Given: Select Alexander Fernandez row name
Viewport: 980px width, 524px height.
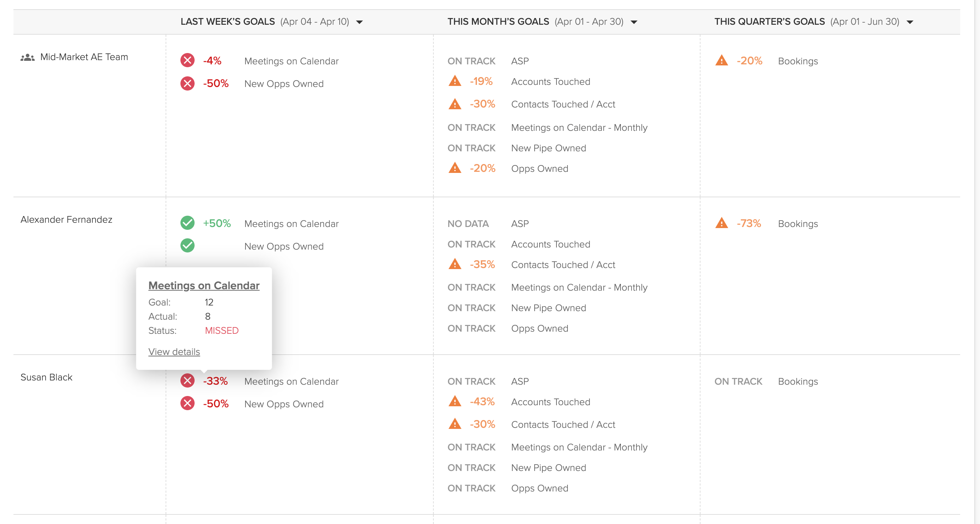Looking at the screenshot, I should tap(66, 220).
